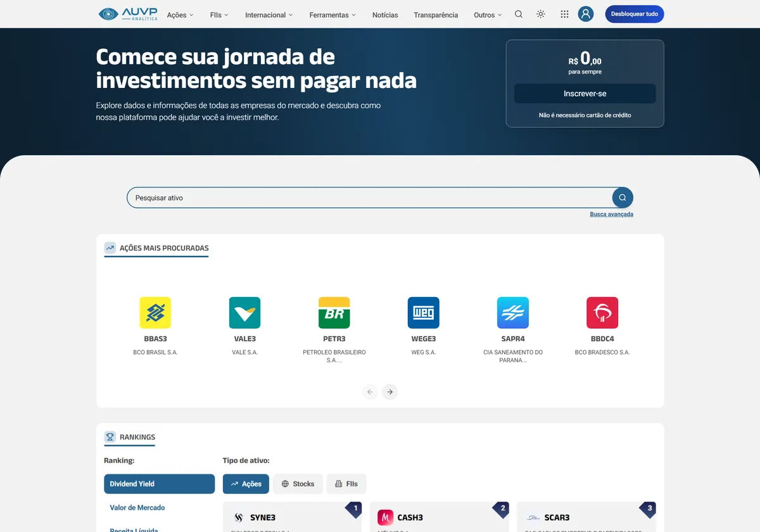
Task: Click the PETROLEO BRASILEIRO S.A. text
Action: click(x=334, y=356)
